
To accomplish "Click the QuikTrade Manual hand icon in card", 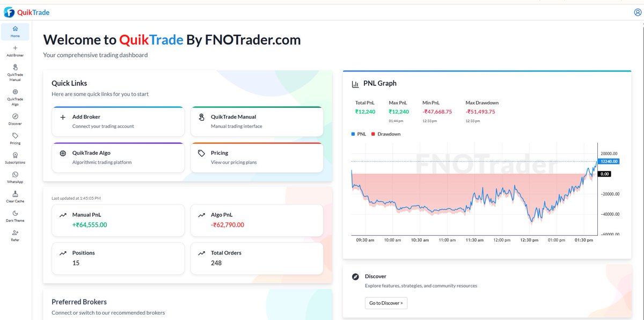I will coord(201,117).
